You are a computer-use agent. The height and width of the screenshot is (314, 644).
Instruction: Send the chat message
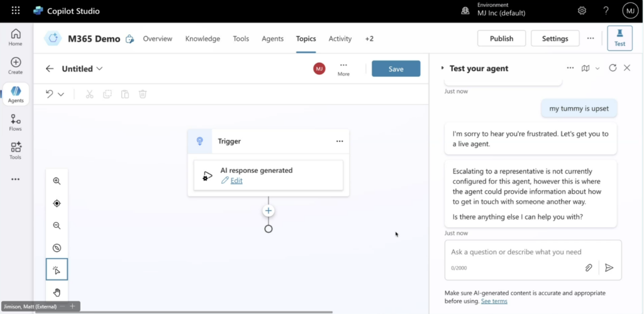click(609, 267)
